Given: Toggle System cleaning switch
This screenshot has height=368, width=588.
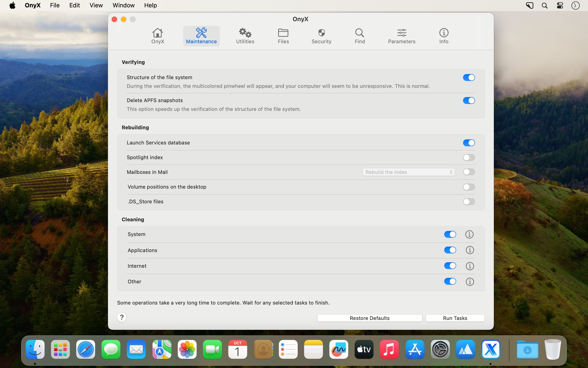Looking at the screenshot, I should [x=450, y=234].
